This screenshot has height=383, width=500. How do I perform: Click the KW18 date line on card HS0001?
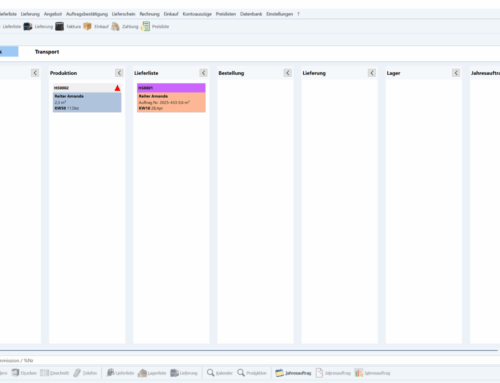pyautogui.click(x=151, y=108)
